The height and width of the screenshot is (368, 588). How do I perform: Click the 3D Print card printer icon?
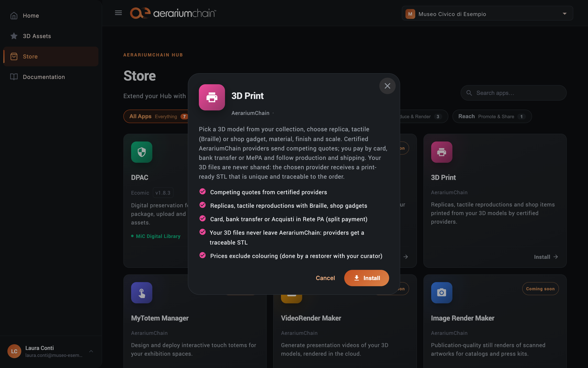coord(442,152)
